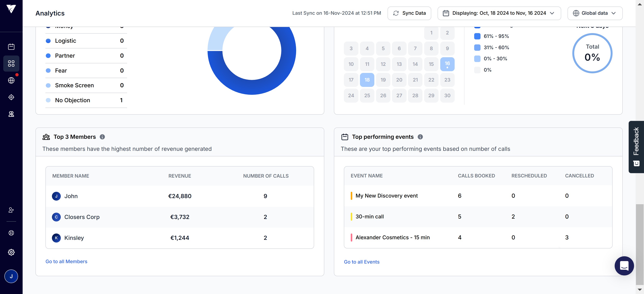Image resolution: width=644 pixels, height=294 pixels.
Task: Click info icon next to Top performing events
Action: 420,137
